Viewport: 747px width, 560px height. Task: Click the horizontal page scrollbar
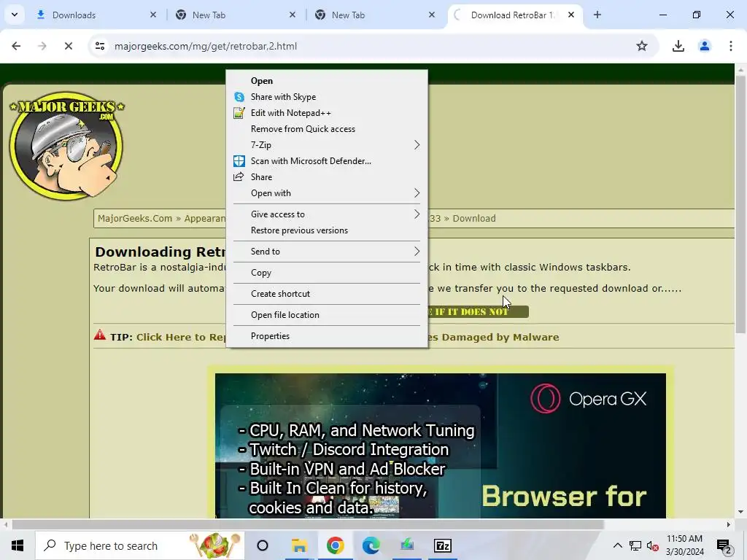click(x=308, y=525)
